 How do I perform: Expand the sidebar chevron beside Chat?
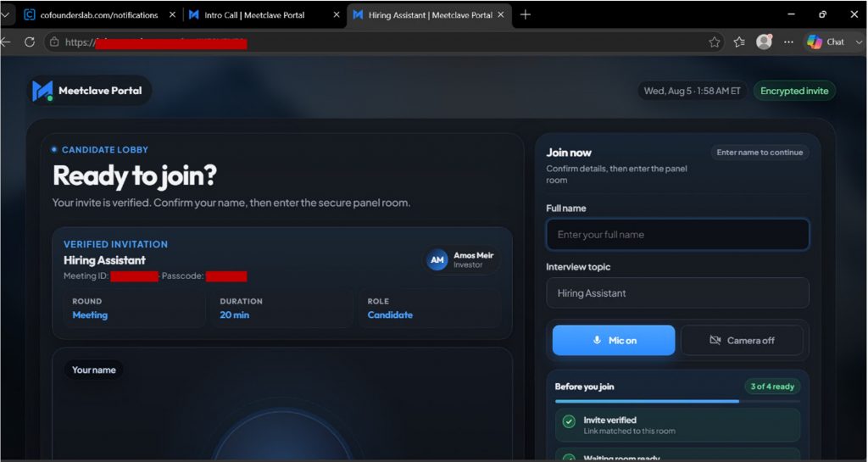859,42
